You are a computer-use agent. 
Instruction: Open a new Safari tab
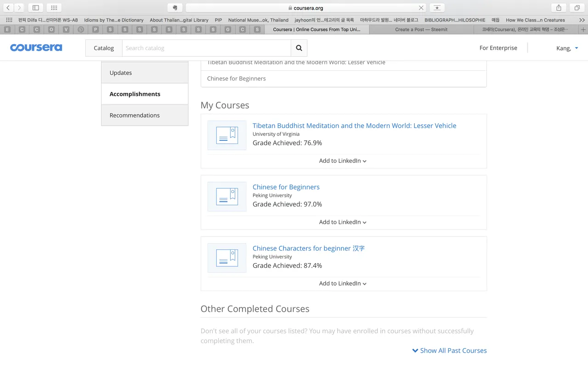(x=583, y=29)
